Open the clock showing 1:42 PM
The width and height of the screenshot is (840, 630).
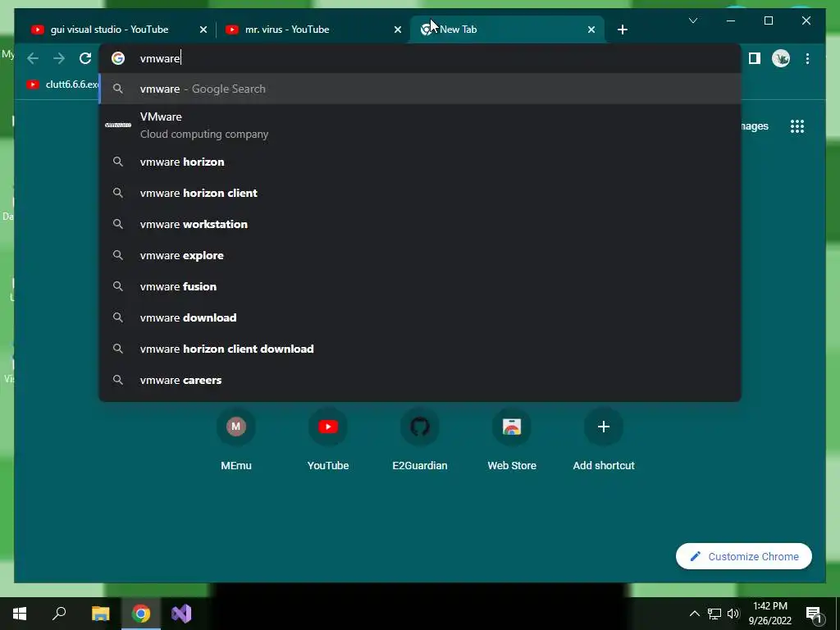point(769,614)
